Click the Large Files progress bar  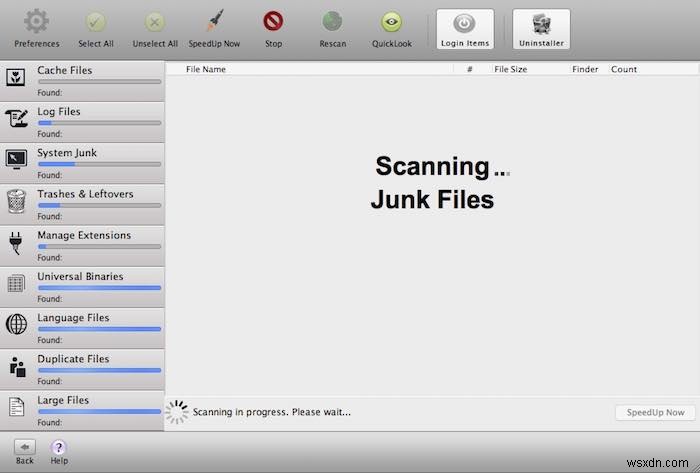click(x=99, y=411)
